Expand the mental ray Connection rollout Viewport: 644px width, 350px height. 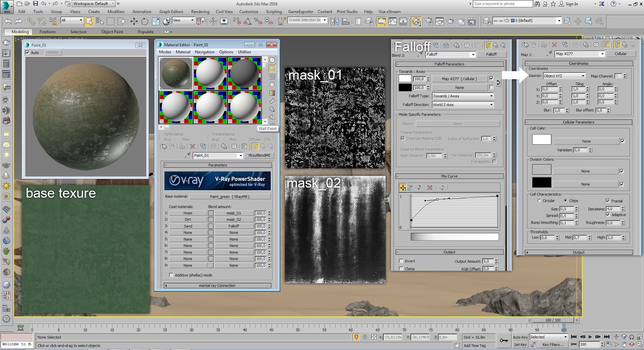217,286
